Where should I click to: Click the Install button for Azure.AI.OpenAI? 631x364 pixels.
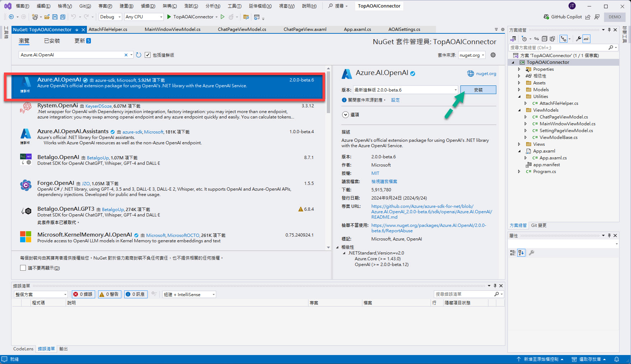(478, 90)
